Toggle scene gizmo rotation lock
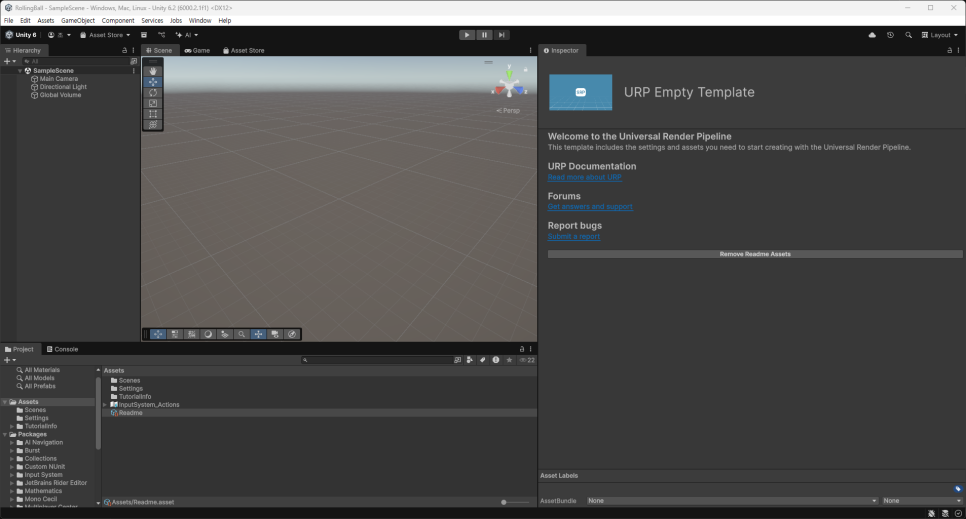 coord(526,70)
